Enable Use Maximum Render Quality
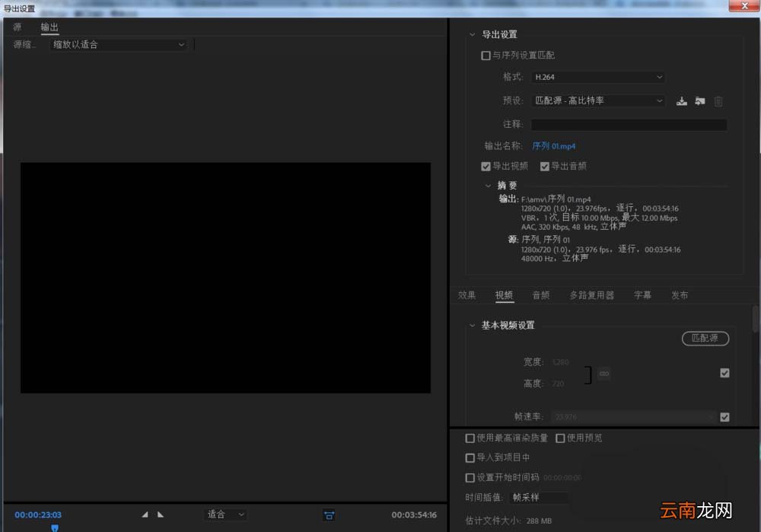Screen dimensions: 761x532 tap(470, 438)
